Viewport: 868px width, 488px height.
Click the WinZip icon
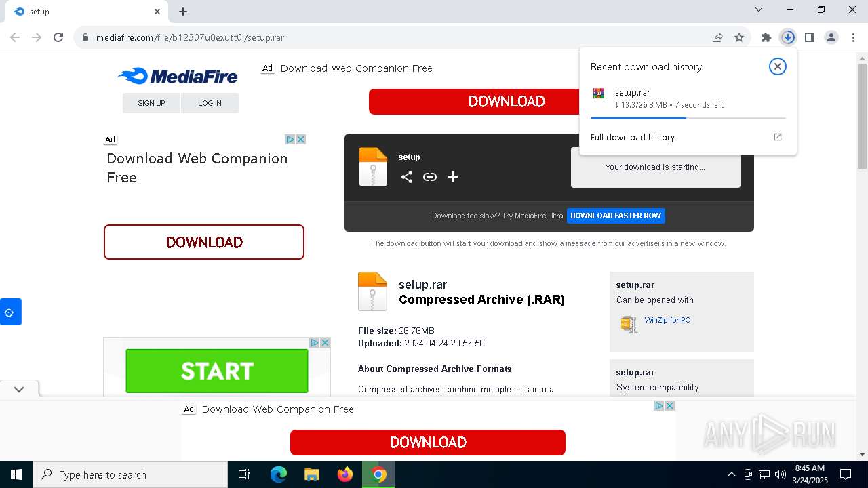[629, 324]
